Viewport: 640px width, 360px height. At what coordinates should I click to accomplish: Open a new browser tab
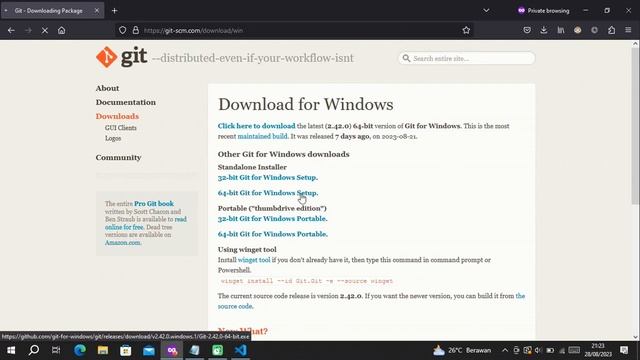115,11
